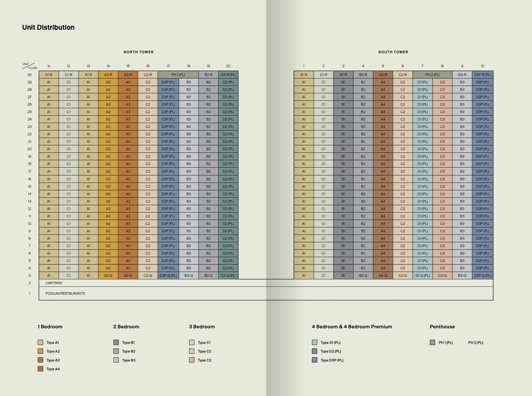Select the A4-R cell on floor 30
Viewport: 532px width, 396px height.
[x=383, y=75]
